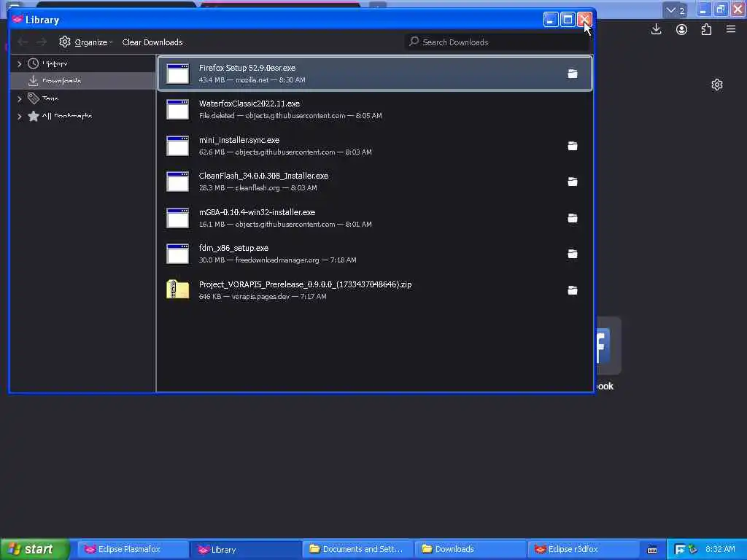Screen dimensions: 747x560
Task: Select CleanFlash_34.0.0.308_Installer.exe entry
Action: [x=375, y=182]
